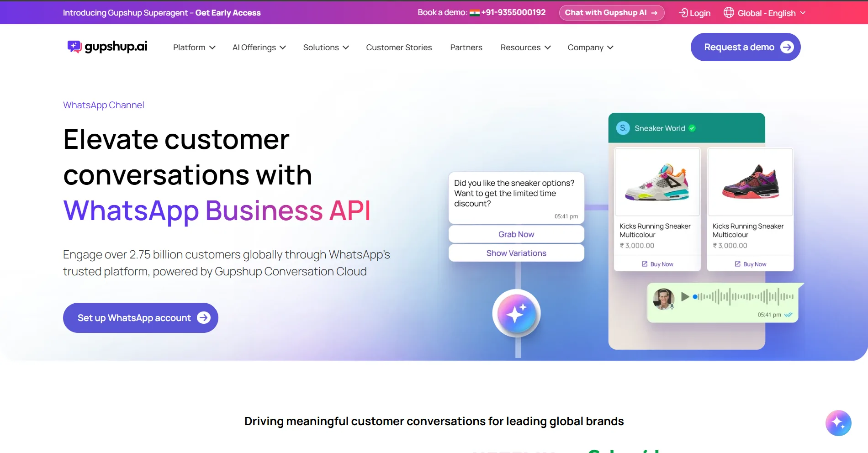This screenshot has width=868, height=453.
Task: Click the multicolour white sneaker image
Action: tap(657, 182)
